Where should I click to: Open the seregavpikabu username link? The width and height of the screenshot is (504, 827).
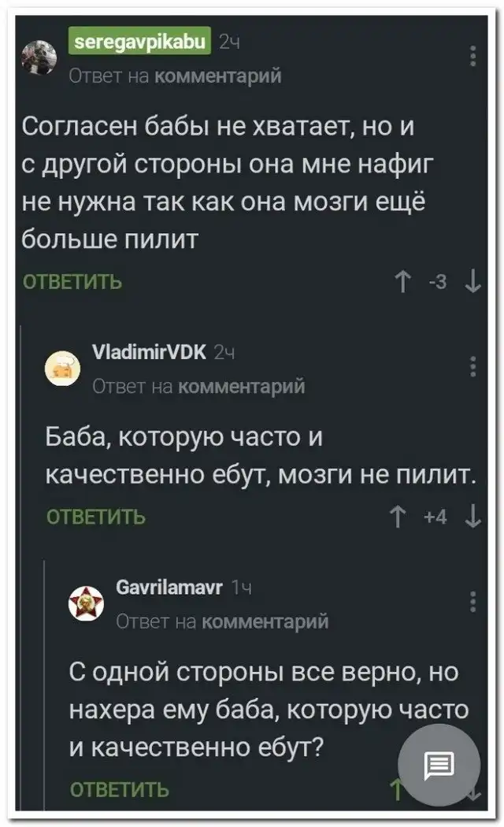click(x=139, y=40)
